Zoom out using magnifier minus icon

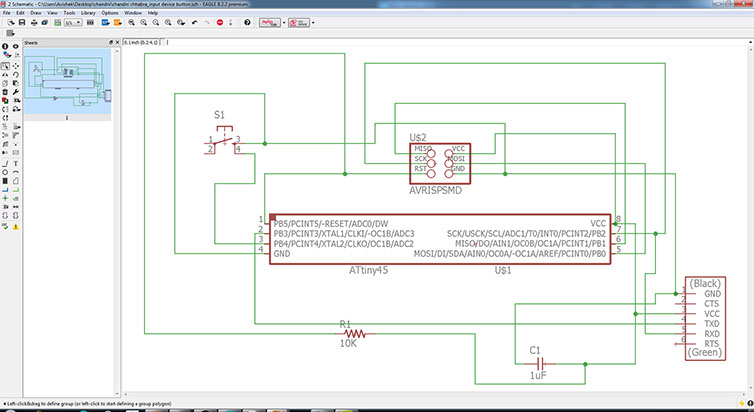(x=156, y=23)
